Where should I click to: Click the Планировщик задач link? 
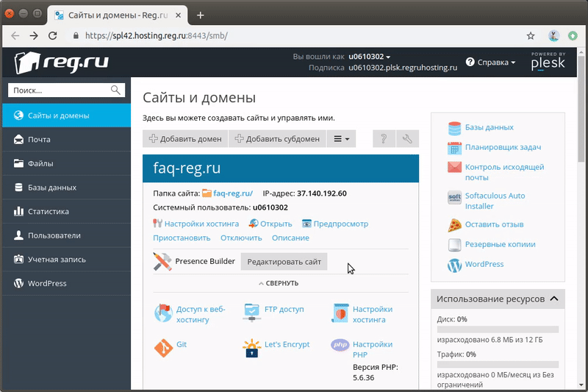click(503, 147)
